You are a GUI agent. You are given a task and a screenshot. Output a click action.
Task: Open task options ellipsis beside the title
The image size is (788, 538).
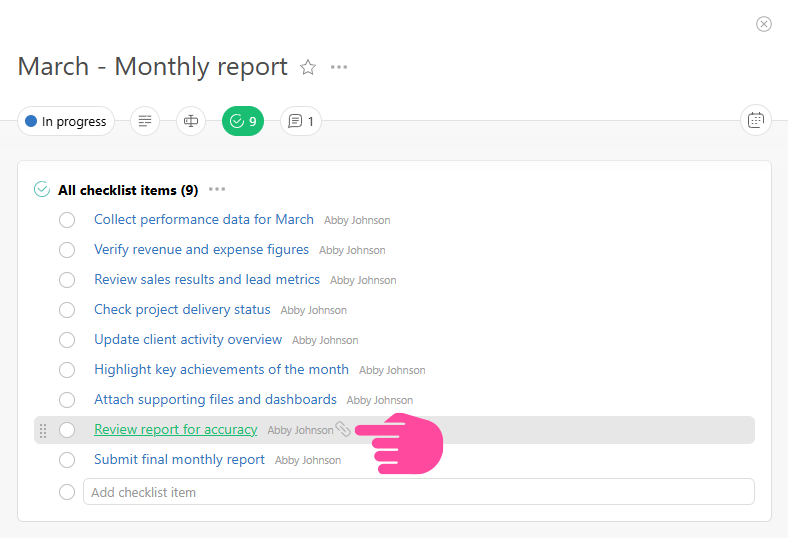339,67
